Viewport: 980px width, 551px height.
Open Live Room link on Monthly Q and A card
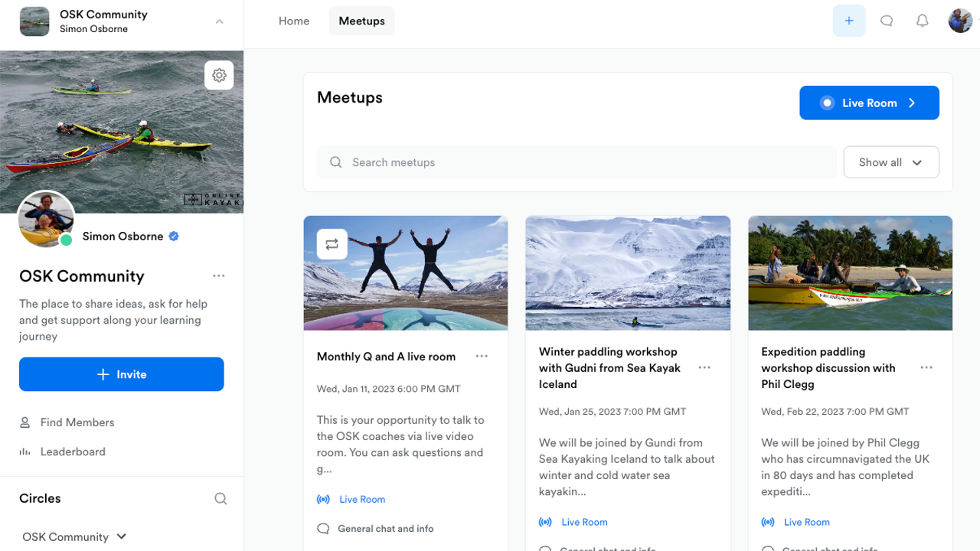pos(362,499)
